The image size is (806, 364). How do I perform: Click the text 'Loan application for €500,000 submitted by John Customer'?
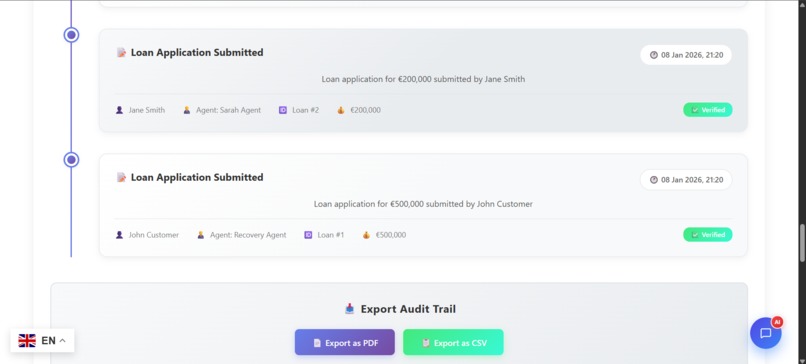coord(423,204)
